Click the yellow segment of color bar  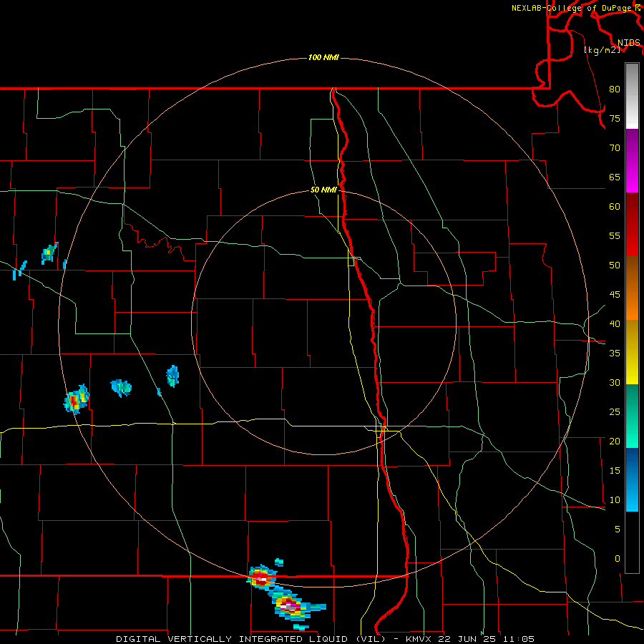pos(632,351)
